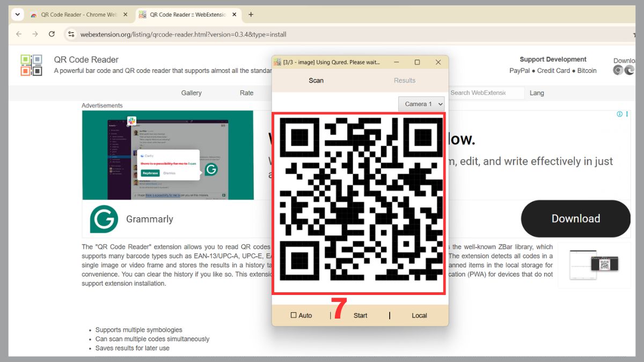644x362 pixels.
Task: Click the QR reader popup app icon
Action: tap(277, 62)
